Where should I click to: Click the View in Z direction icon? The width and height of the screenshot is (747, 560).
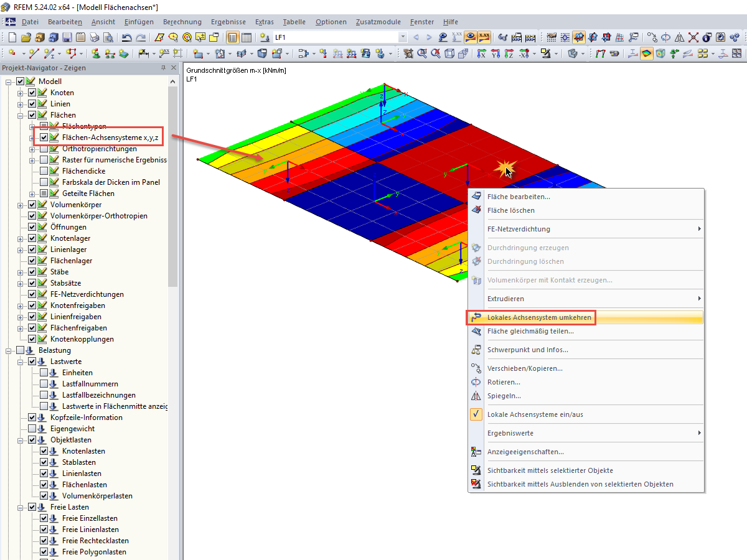point(509,54)
